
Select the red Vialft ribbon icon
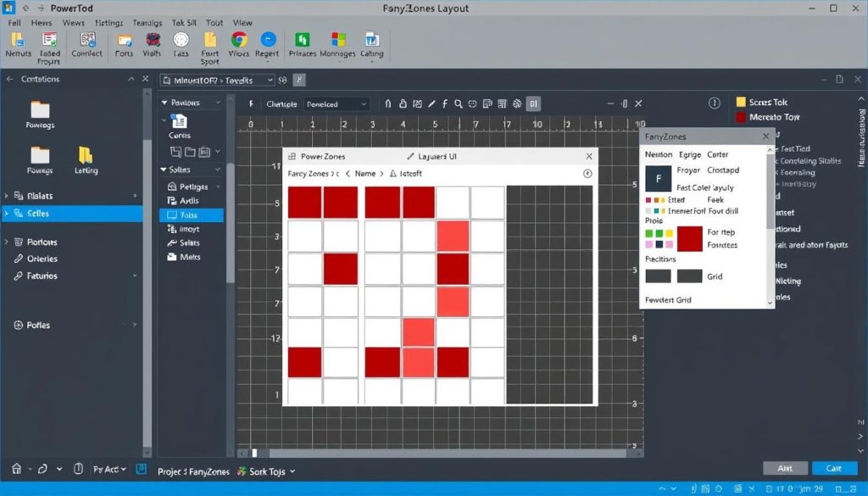click(153, 40)
